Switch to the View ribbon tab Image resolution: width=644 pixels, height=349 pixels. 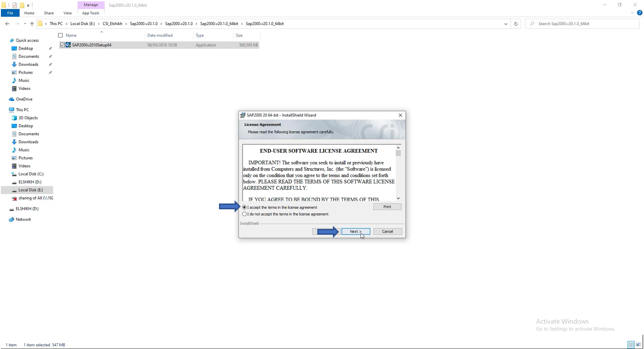point(67,13)
